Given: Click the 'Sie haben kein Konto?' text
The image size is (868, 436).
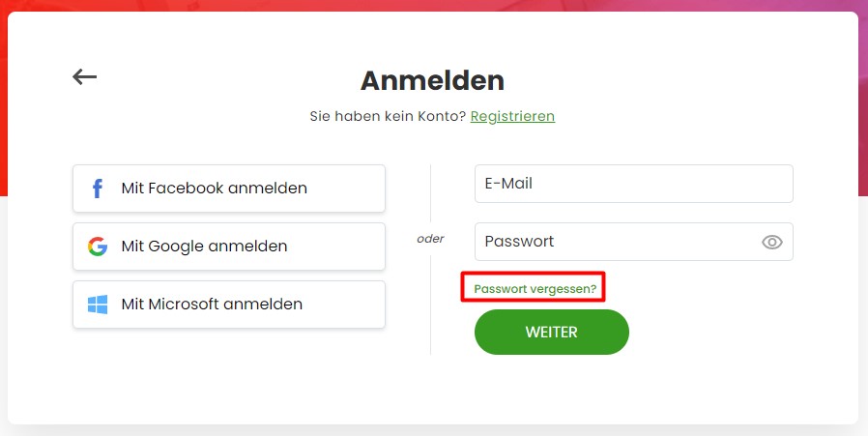Looking at the screenshot, I should 388,116.
